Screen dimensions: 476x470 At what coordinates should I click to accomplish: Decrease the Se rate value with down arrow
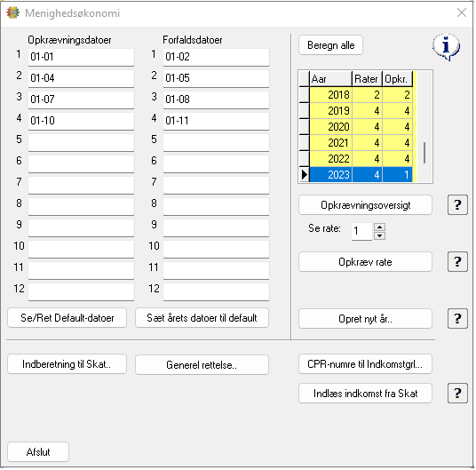[379, 236]
